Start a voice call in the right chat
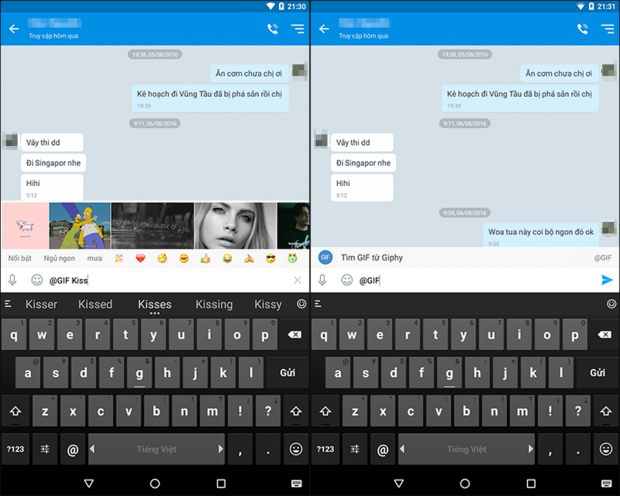The width and height of the screenshot is (620, 496). point(583,29)
